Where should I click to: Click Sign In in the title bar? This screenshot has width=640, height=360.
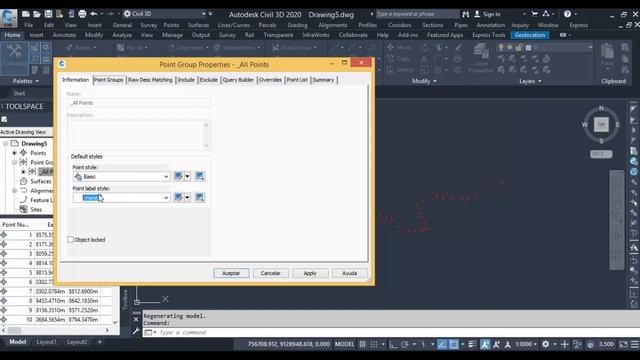(x=487, y=14)
